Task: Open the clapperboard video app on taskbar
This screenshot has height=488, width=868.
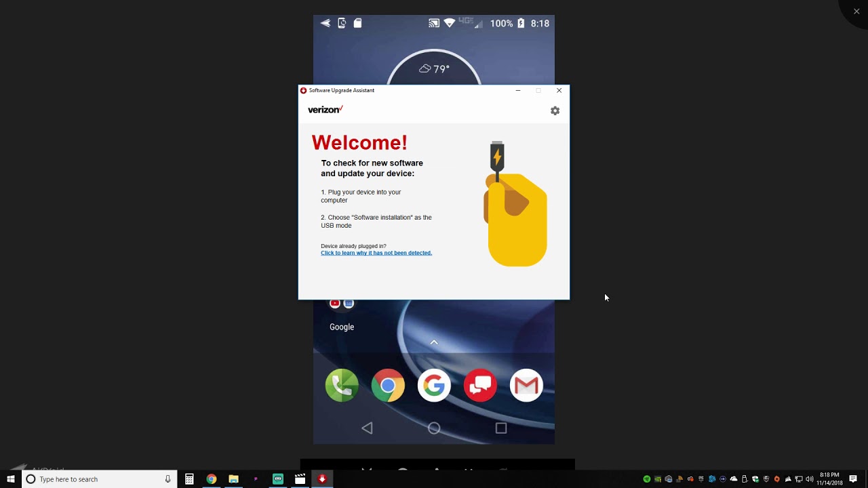Action: [300, 479]
